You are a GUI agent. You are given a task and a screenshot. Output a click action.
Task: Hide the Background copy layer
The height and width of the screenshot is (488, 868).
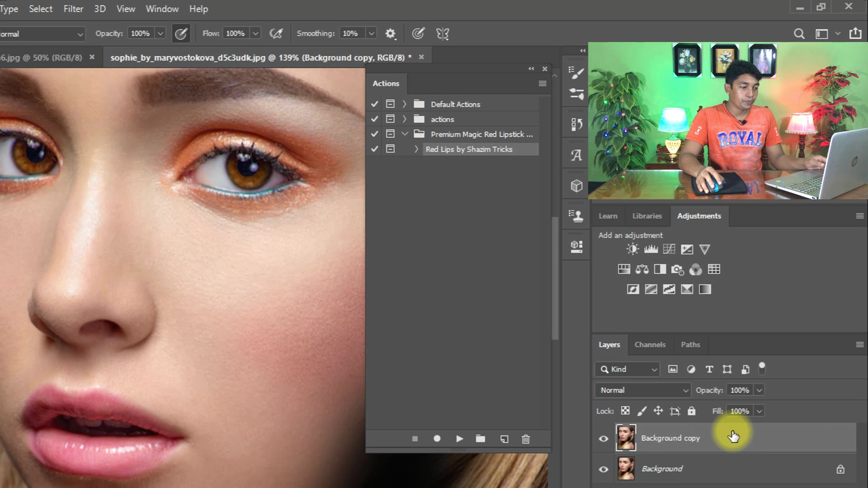tap(604, 438)
